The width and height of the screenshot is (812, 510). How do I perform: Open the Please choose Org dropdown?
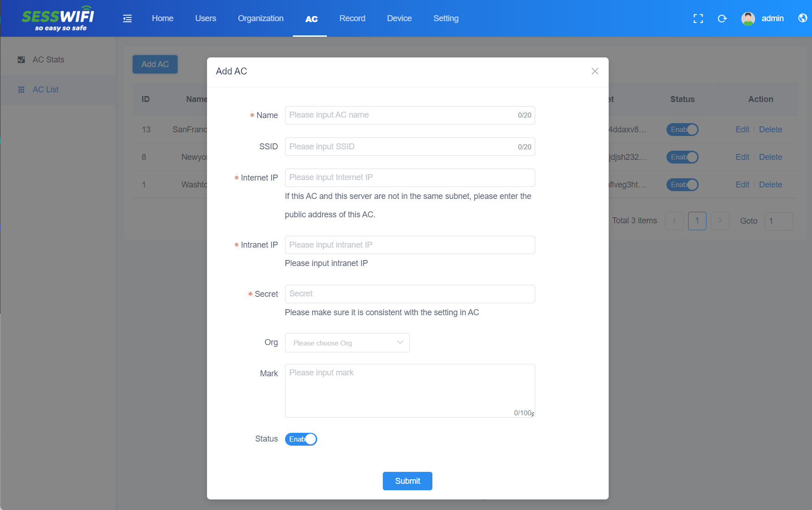click(x=347, y=343)
